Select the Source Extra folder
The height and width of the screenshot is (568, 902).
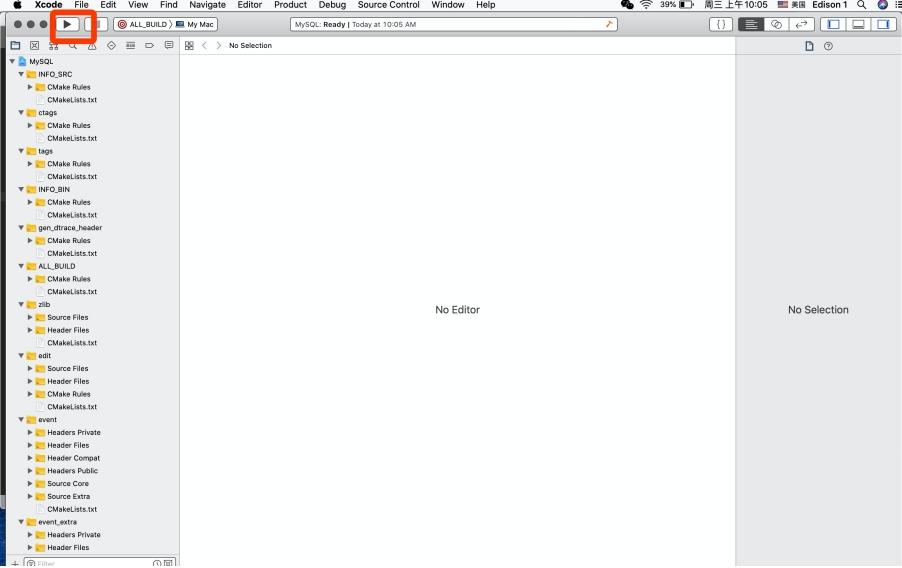pos(68,497)
